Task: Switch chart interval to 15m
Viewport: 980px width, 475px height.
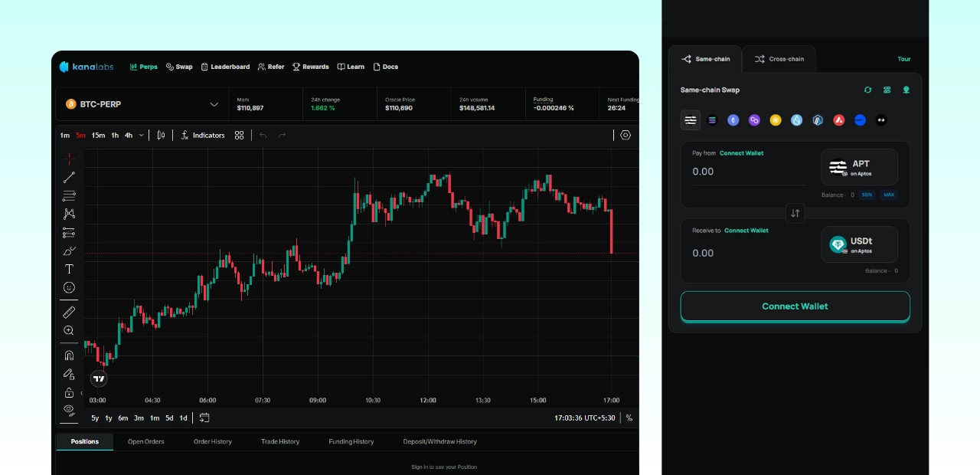Action: [x=98, y=136]
